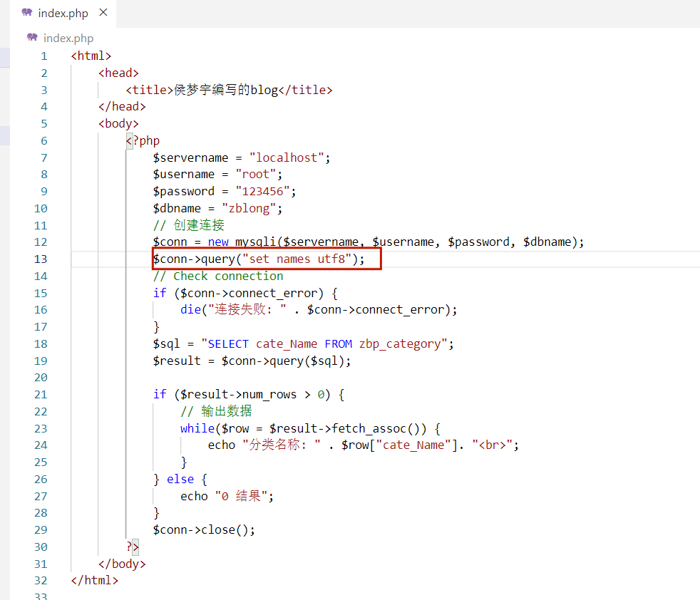Click the // Check connection comment

point(218,276)
